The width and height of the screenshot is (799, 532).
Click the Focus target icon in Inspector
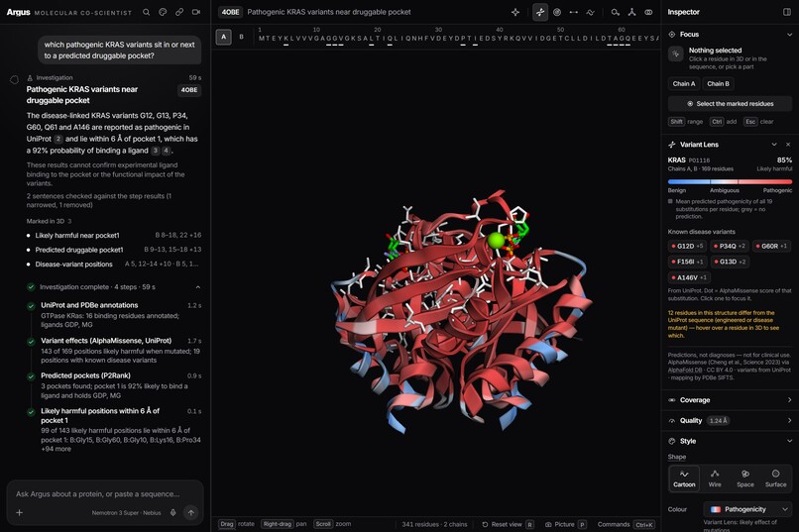pyautogui.click(x=671, y=34)
